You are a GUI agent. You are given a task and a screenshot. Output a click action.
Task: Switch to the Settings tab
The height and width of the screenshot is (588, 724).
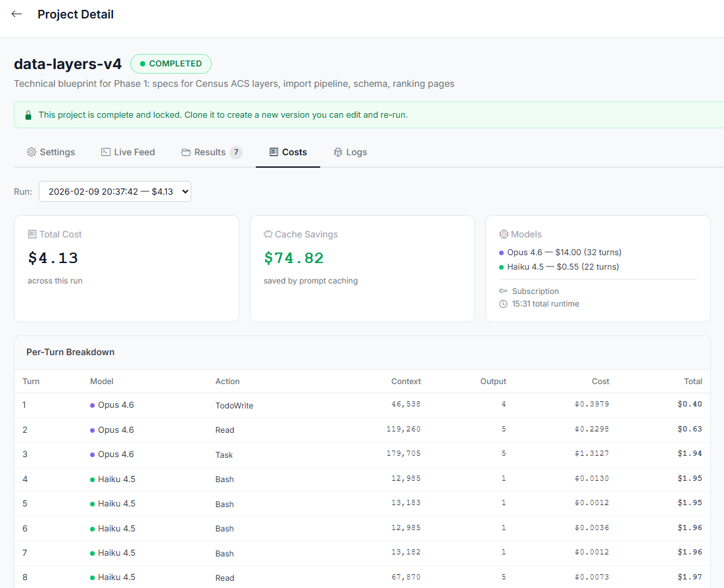[51, 152]
